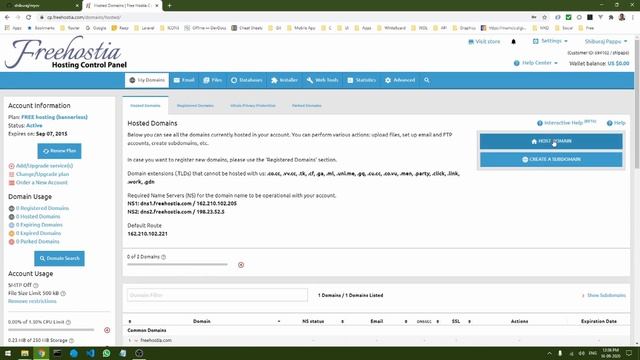Open Chrome from the taskbar
Image resolution: width=640 pixels, height=360 pixels.
41,353
